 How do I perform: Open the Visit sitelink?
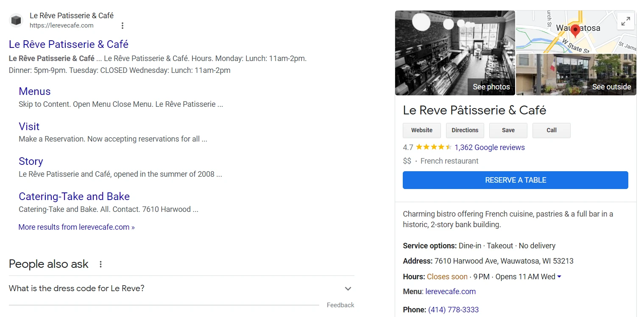(29, 126)
